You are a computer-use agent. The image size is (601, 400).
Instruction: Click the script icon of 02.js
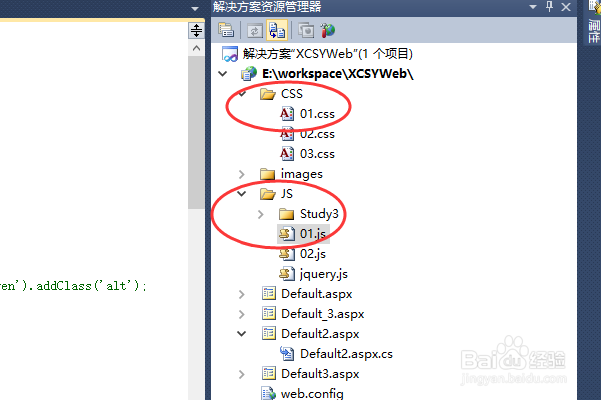coord(287,254)
